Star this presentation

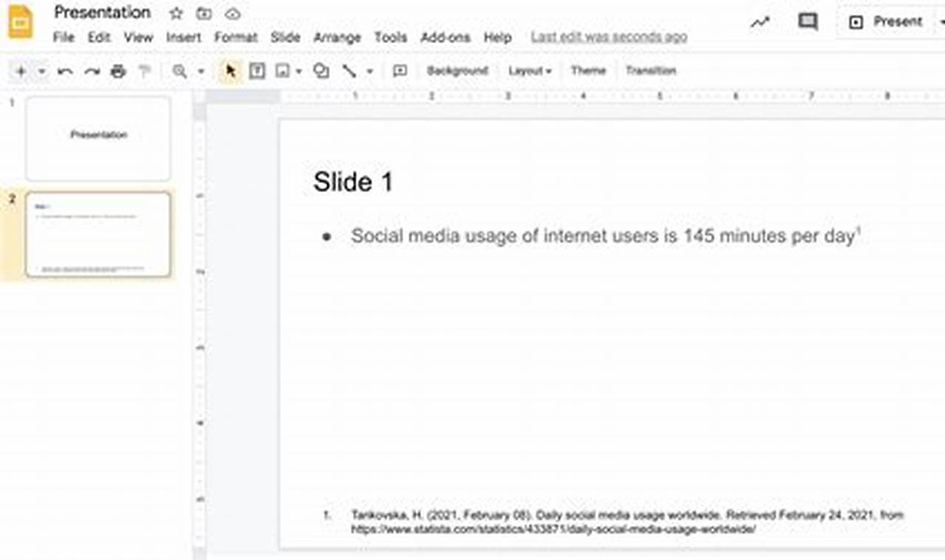(x=175, y=13)
